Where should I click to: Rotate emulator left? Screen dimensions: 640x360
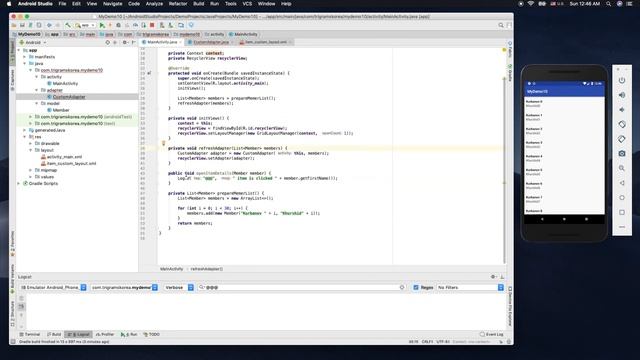[x=622, y=124]
